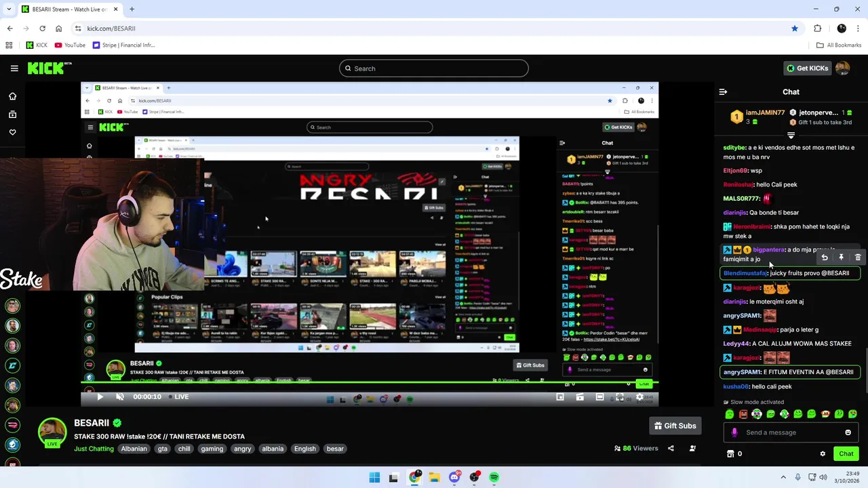This screenshot has width=868, height=488.
Task: Open the Chrome three-dot menu
Action: [857, 28]
